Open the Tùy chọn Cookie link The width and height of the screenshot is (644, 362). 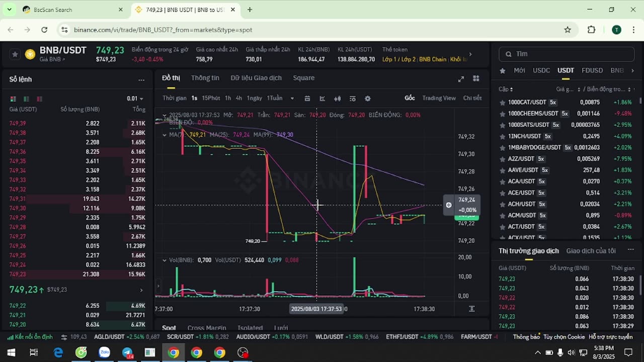coord(564,337)
